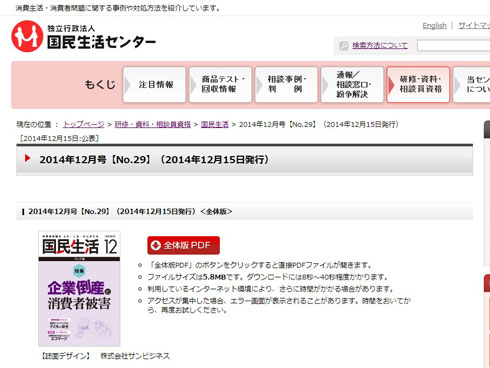The width and height of the screenshot is (490, 368).
Task: Click the [2014年12月15日:公表] date text
Action: [59, 138]
